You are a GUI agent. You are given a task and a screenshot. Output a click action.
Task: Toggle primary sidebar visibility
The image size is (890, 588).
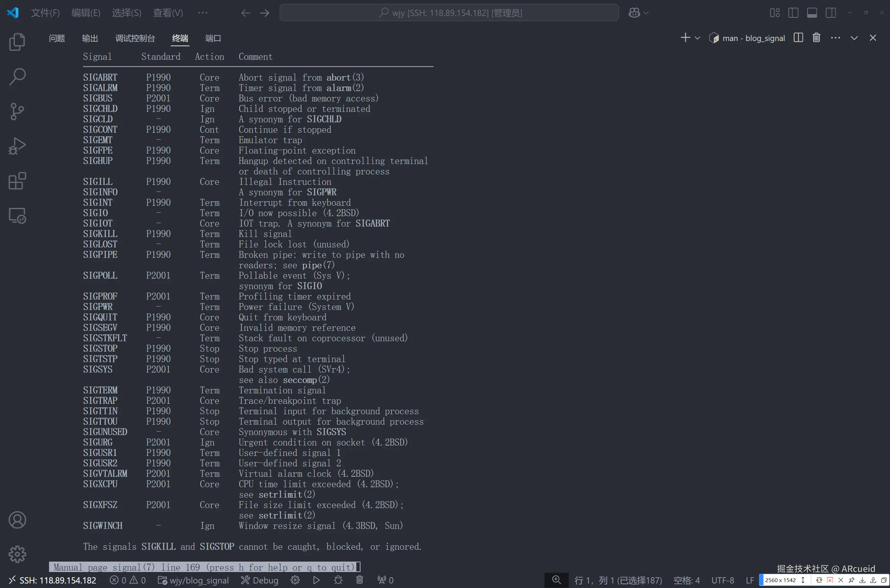(793, 13)
